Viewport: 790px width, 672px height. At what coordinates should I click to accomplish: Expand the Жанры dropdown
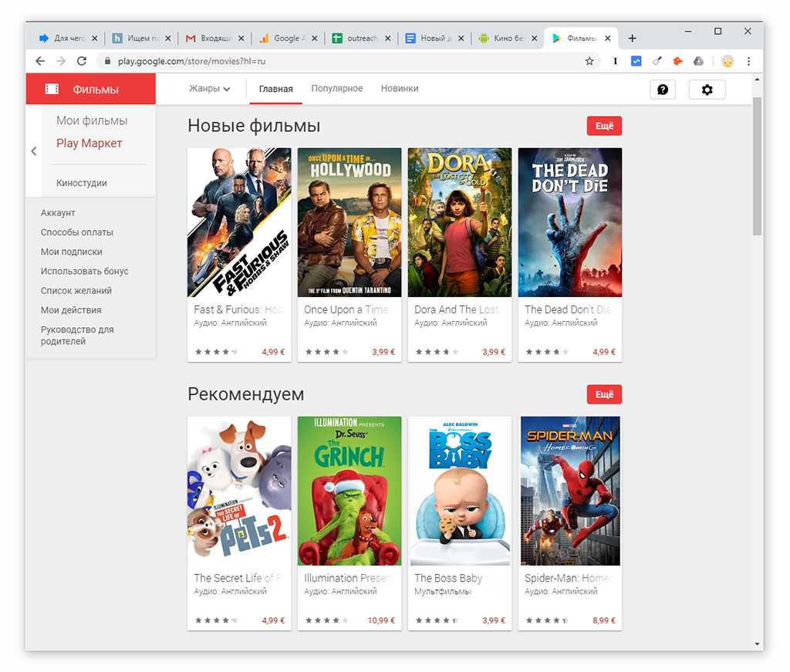[210, 89]
